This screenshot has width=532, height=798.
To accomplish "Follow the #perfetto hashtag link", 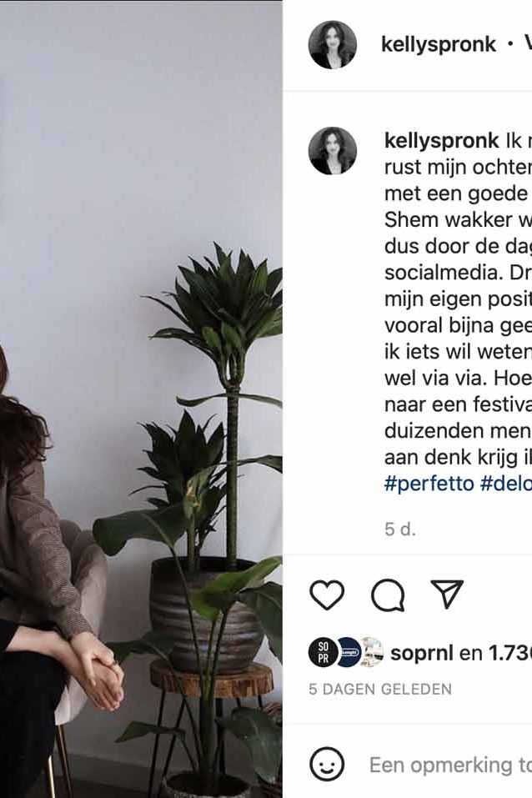I will pos(429,483).
